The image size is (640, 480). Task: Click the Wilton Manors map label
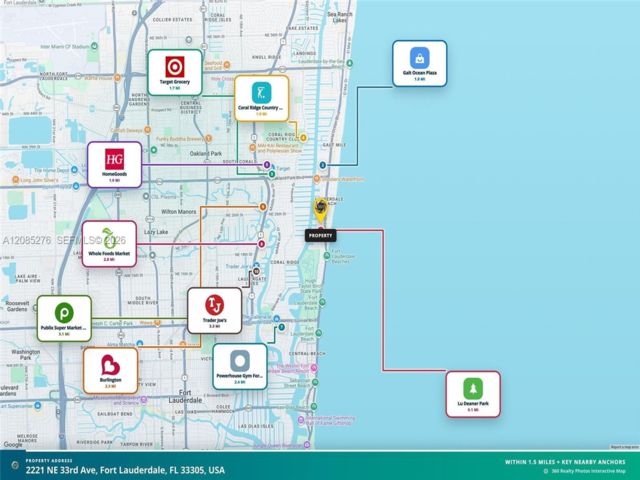tap(178, 212)
